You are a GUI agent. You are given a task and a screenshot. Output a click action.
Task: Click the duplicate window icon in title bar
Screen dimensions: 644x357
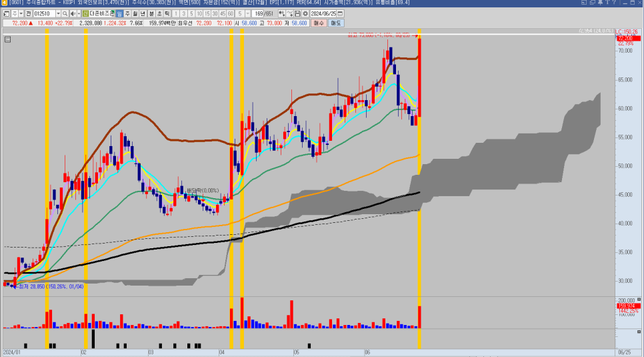tap(593, 2)
